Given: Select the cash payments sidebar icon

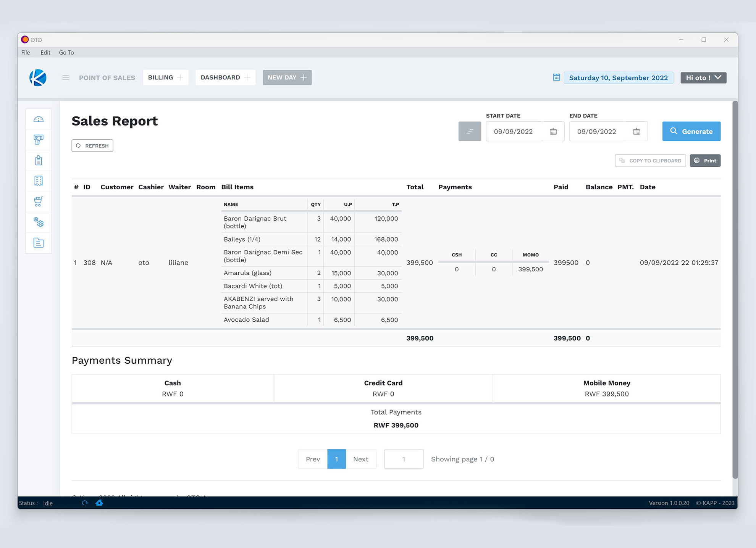Looking at the screenshot, I should pos(38,140).
